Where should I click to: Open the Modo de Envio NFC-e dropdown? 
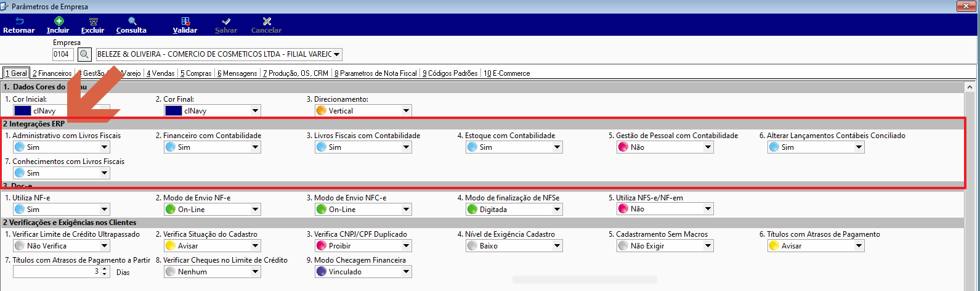click(x=407, y=210)
